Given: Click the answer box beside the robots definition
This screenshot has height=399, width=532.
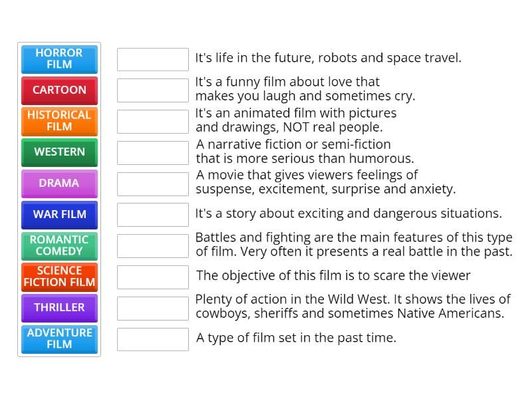Looking at the screenshot, I should click(152, 59).
